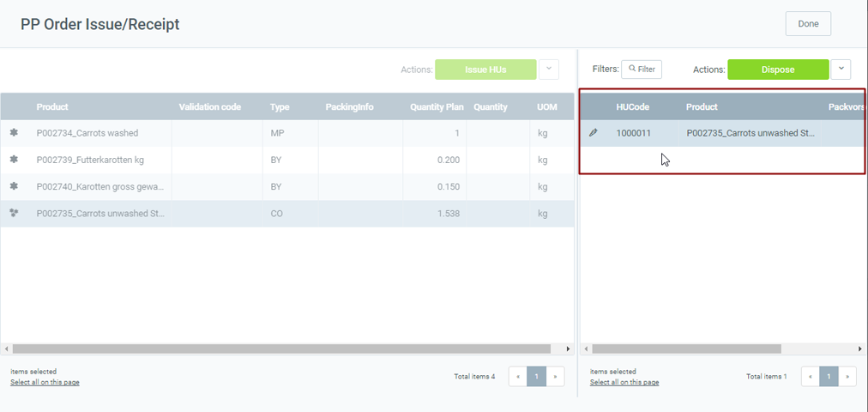Go to previous page in left pagination
The height and width of the screenshot is (412, 868).
pos(518,377)
